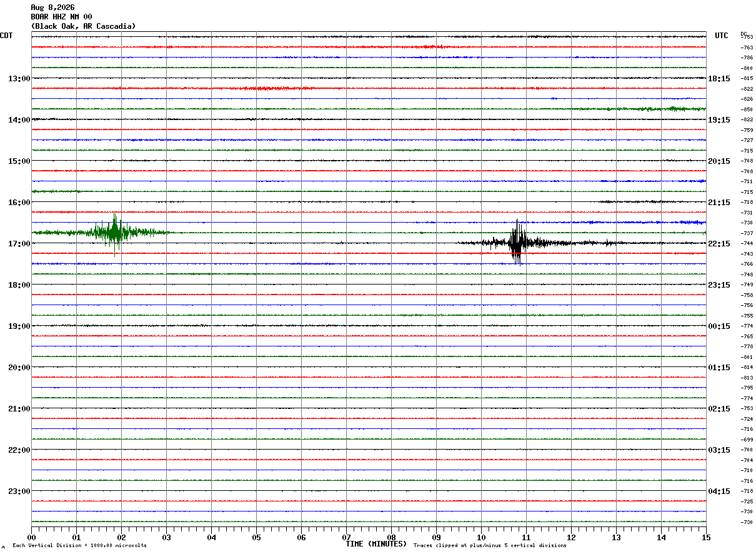This screenshot has width=756, height=554.
Task: Click the 17:00 CDT time label
Action: 19,244
